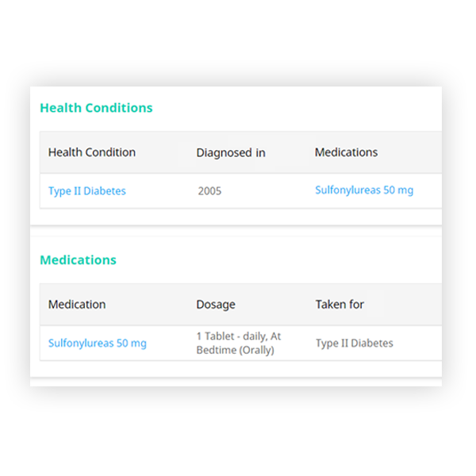Viewport: 476px width, 476px height.
Task: Click the Taken for column header
Action: click(339, 305)
